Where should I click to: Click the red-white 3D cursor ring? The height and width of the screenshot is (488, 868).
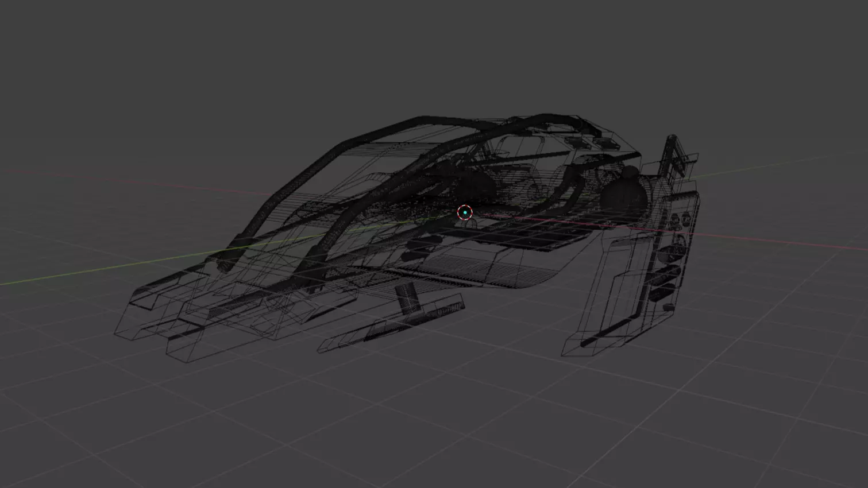[x=465, y=212]
